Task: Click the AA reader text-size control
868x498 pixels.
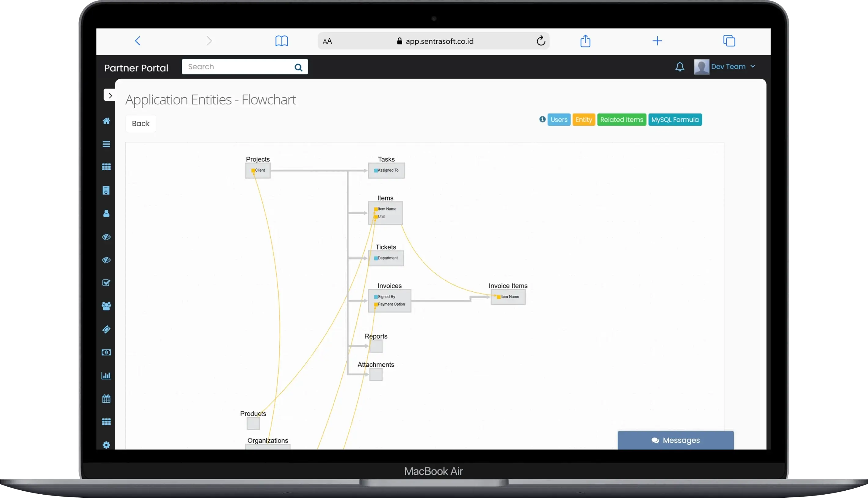Action: (x=327, y=41)
